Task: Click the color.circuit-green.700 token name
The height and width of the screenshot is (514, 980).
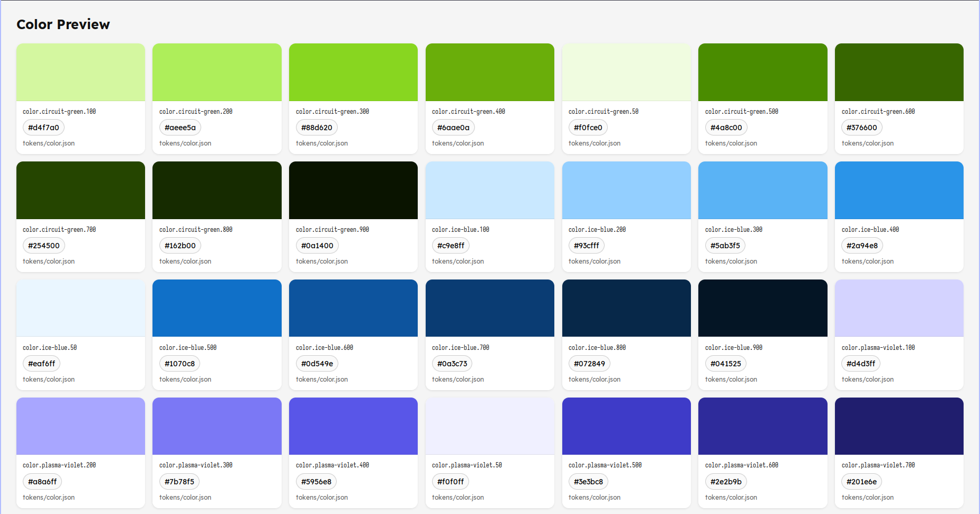Action: point(59,230)
